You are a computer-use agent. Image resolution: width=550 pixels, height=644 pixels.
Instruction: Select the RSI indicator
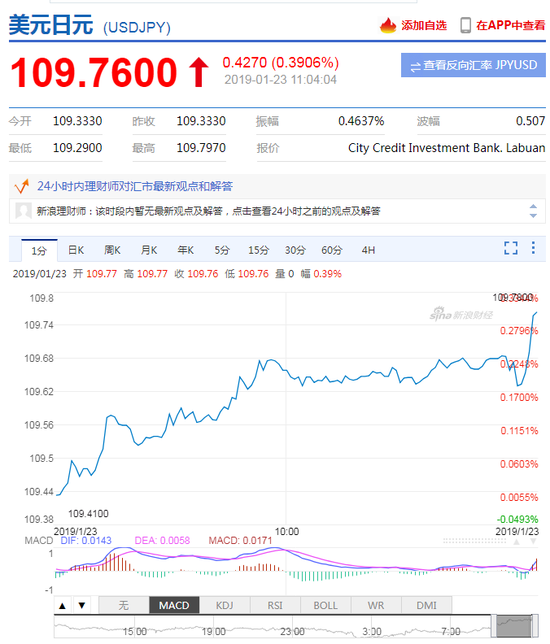pos(275,605)
